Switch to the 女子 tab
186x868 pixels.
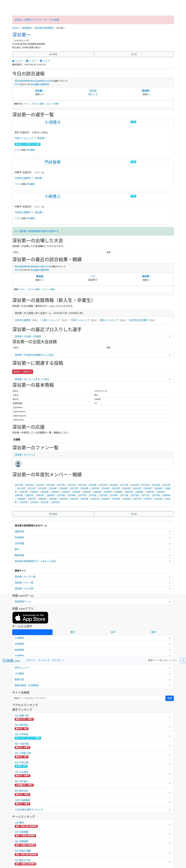(x=113, y=632)
